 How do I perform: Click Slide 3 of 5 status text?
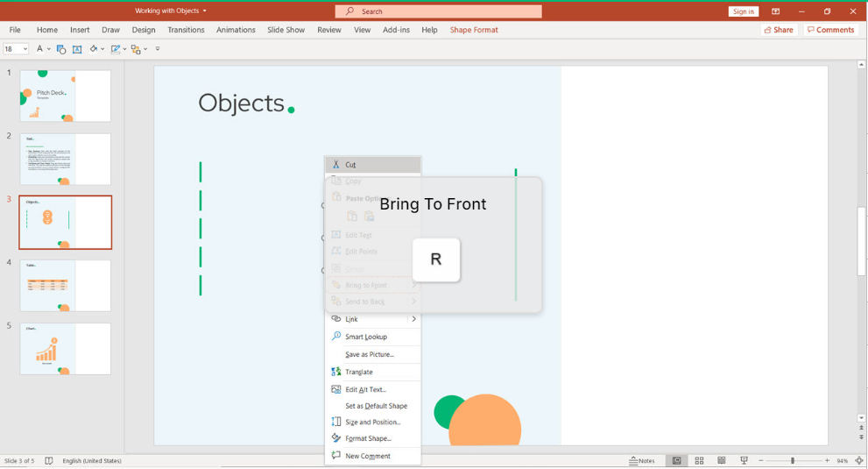point(19,461)
